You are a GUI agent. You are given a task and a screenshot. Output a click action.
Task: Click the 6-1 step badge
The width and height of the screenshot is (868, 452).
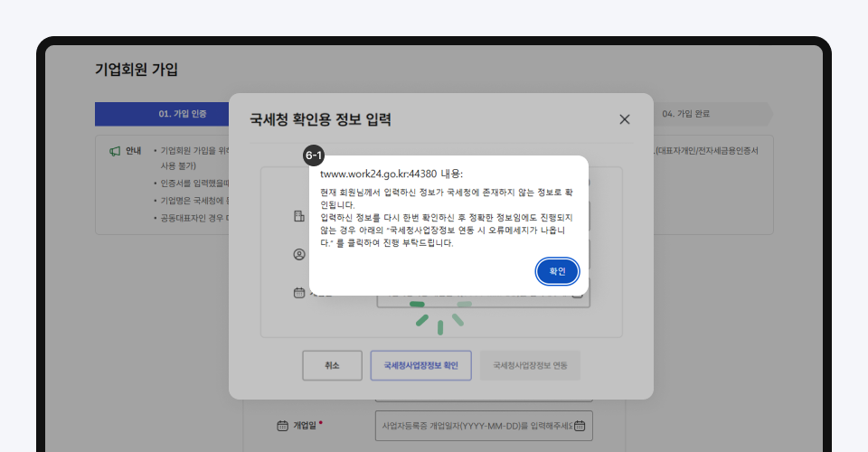[314, 155]
